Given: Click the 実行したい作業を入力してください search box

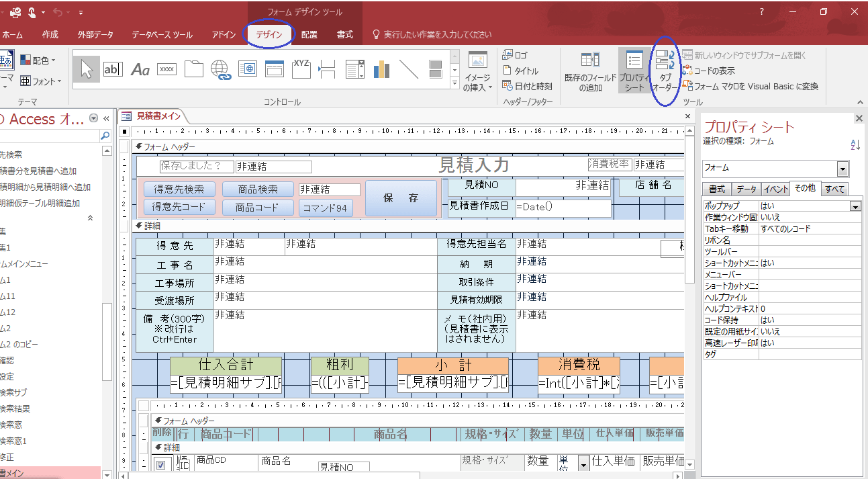Looking at the screenshot, I should coord(437,35).
